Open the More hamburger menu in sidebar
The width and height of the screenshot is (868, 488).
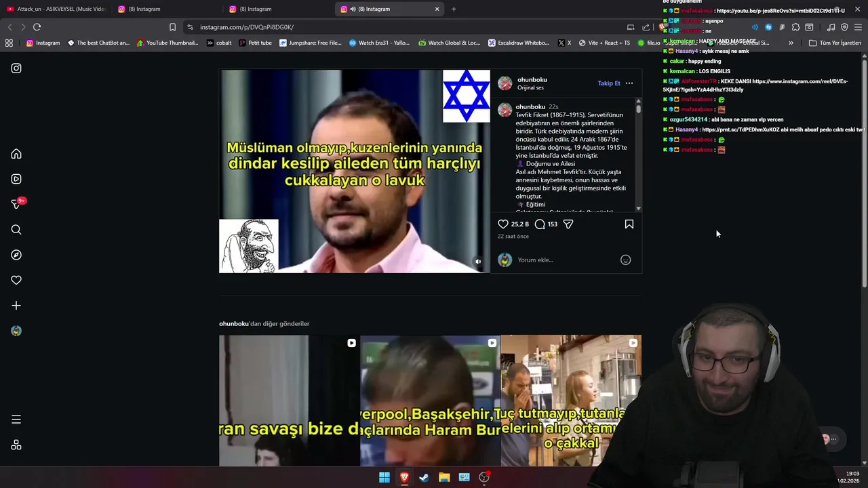pos(16,420)
